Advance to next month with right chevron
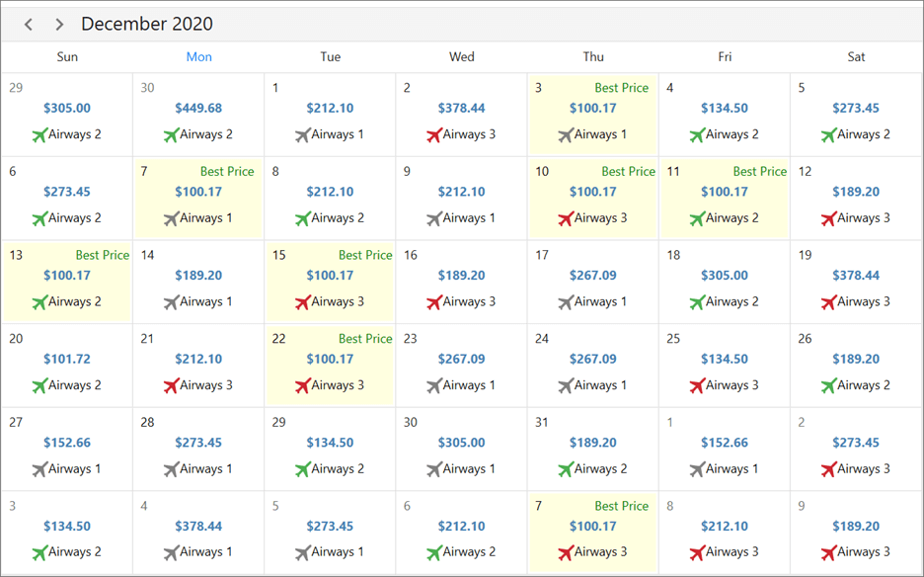Viewport: 924px width, 577px height. click(59, 24)
